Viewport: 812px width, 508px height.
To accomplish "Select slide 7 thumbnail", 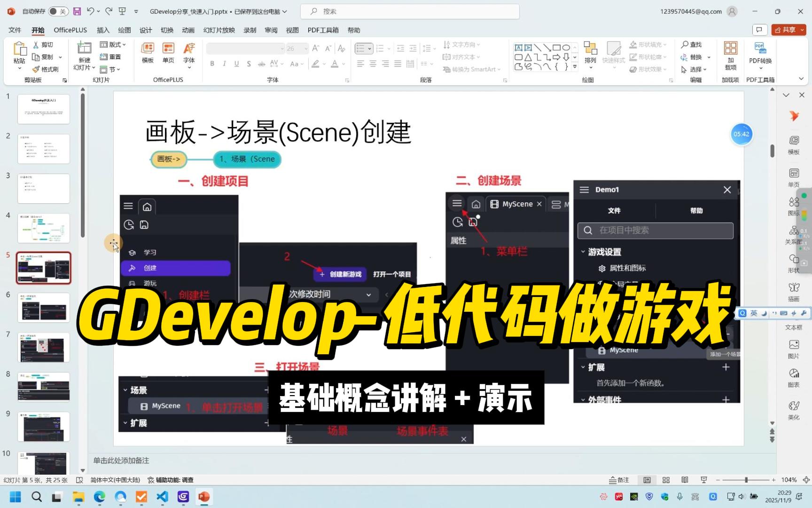I will click(44, 347).
